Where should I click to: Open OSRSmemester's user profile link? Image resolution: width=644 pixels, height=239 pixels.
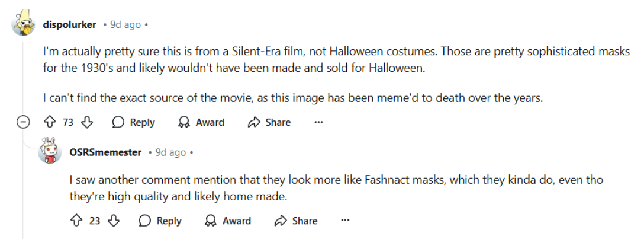pos(105,152)
